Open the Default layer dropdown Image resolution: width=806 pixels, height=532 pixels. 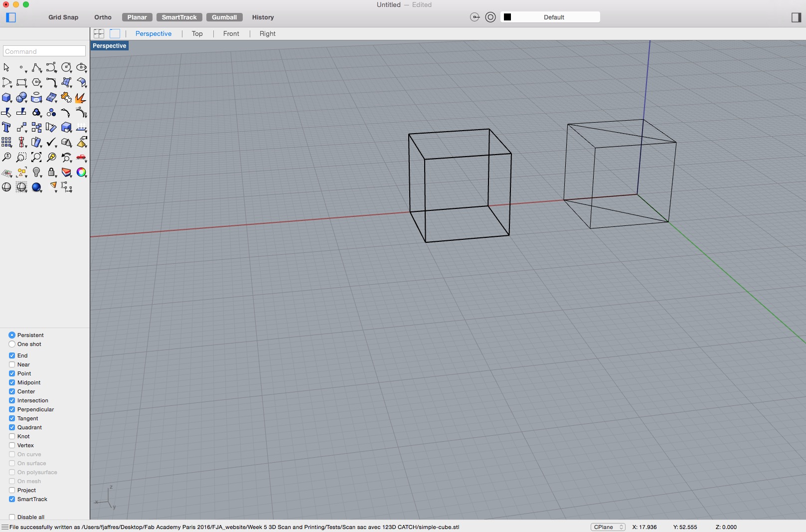click(x=550, y=17)
